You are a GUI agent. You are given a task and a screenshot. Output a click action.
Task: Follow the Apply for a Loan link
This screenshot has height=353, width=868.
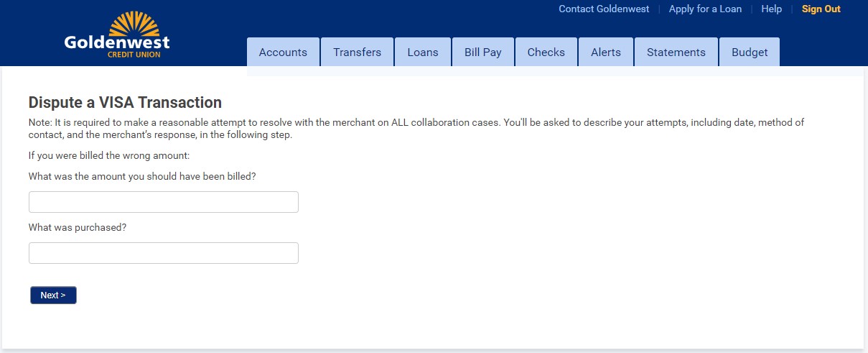[x=705, y=9]
